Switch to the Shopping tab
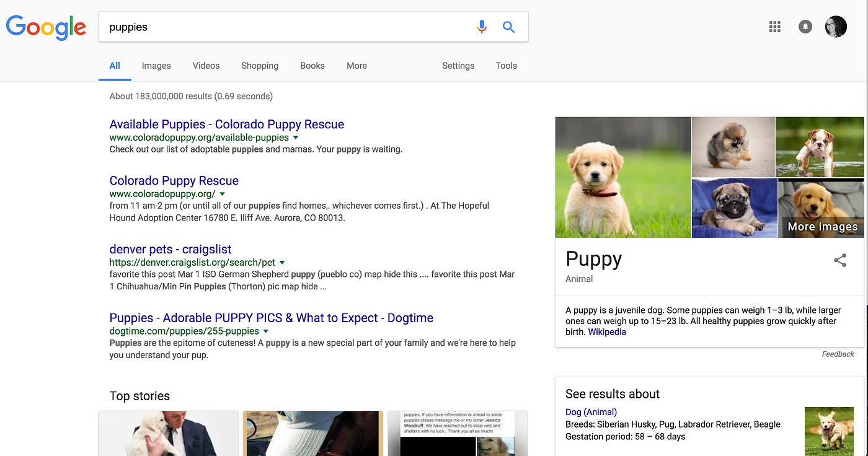Screen dimensions: 868x456 click(x=260, y=66)
